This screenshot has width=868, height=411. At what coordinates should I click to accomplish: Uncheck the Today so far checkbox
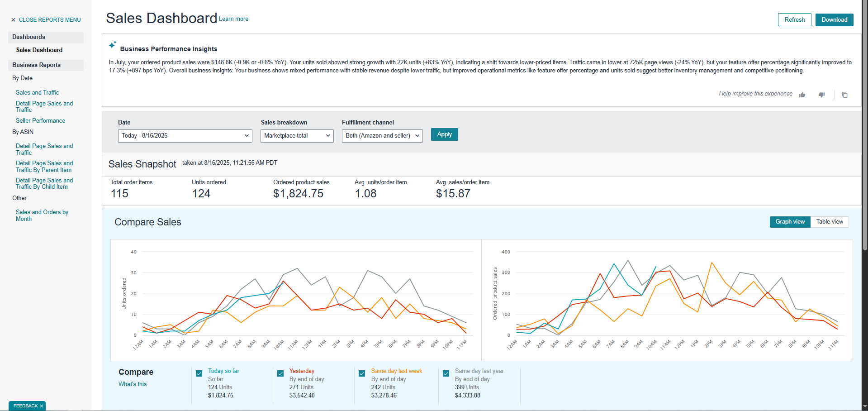coord(199,373)
